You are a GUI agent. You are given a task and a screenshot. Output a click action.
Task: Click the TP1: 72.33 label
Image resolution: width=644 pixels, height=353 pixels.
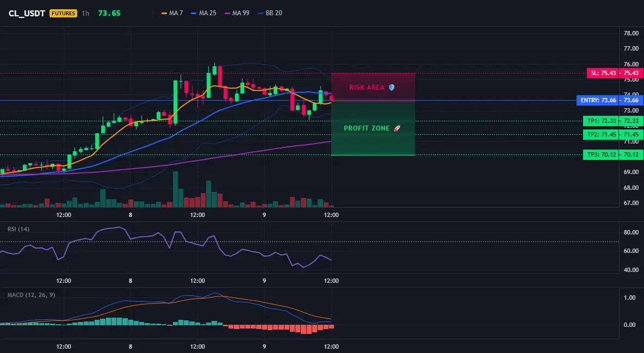[x=601, y=121]
